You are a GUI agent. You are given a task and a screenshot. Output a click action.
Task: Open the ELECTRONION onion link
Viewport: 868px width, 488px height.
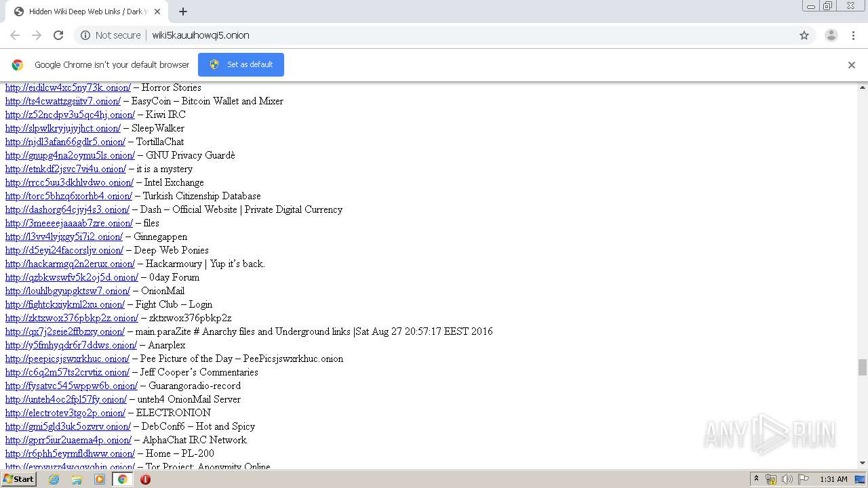65,413
